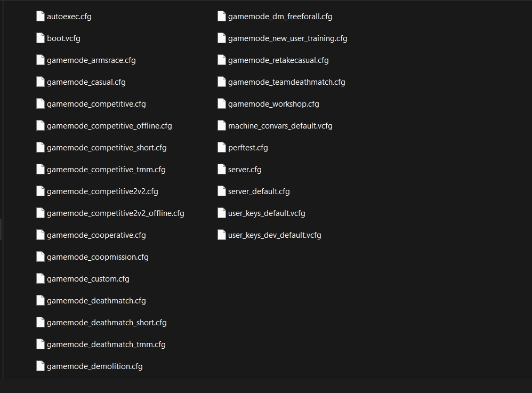The image size is (532, 393).
Task: Select the gamemode_competitive.cfg file name
Action: pos(96,104)
